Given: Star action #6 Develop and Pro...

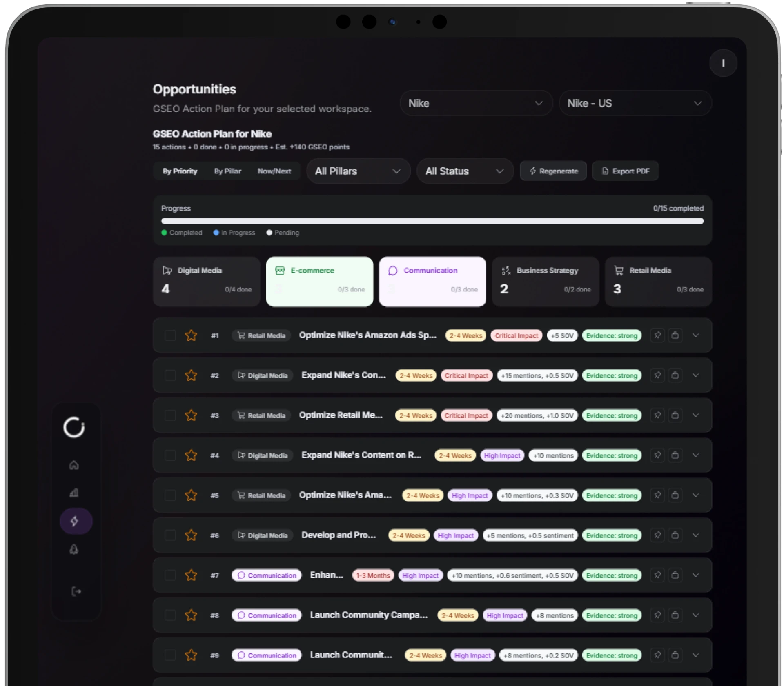Looking at the screenshot, I should click(191, 535).
